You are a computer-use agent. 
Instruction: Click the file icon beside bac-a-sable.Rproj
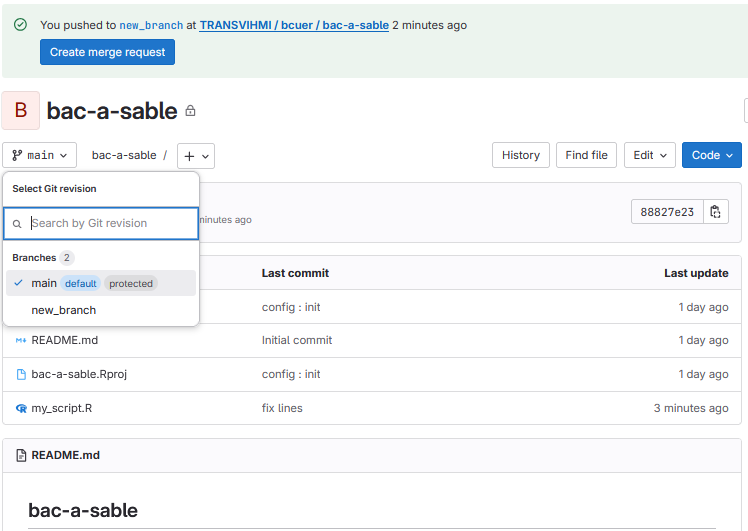point(21,374)
